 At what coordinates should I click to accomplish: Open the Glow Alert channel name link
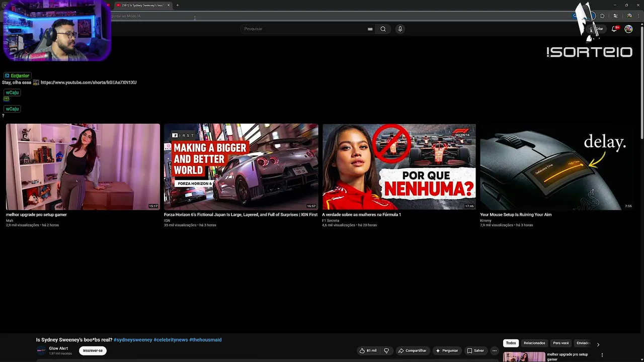58,348
